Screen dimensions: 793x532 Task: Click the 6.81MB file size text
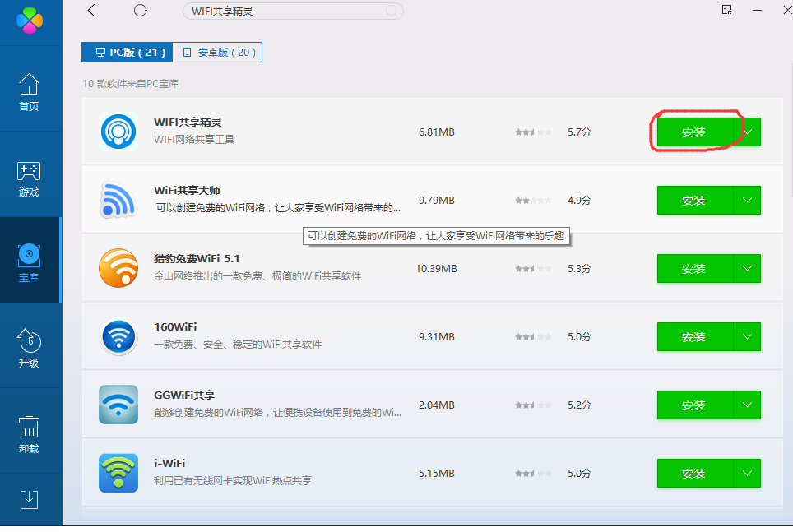click(437, 132)
